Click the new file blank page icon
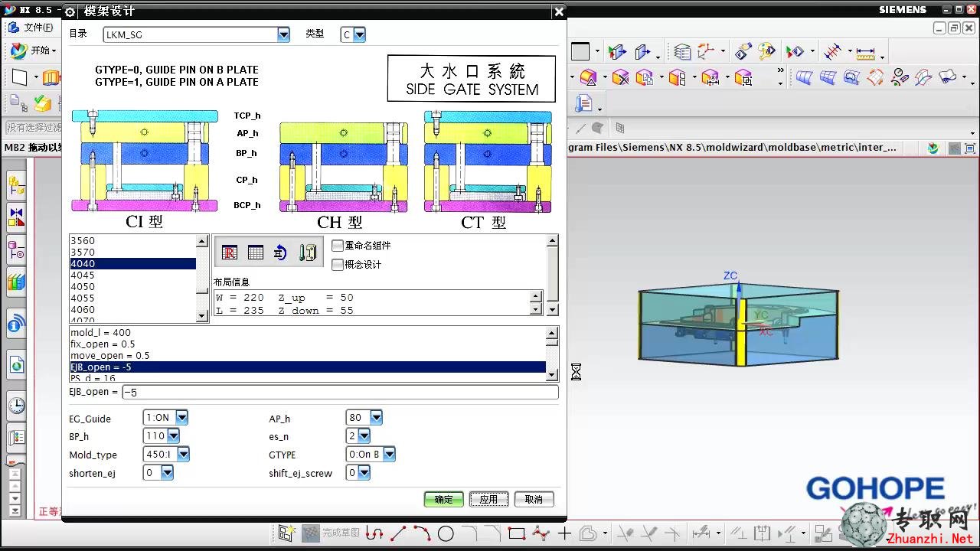 tap(19, 77)
